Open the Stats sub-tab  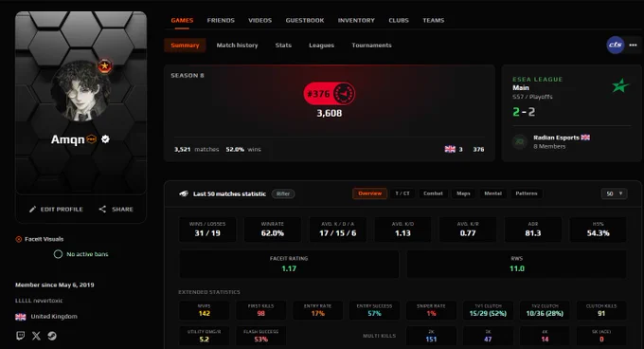tap(283, 46)
